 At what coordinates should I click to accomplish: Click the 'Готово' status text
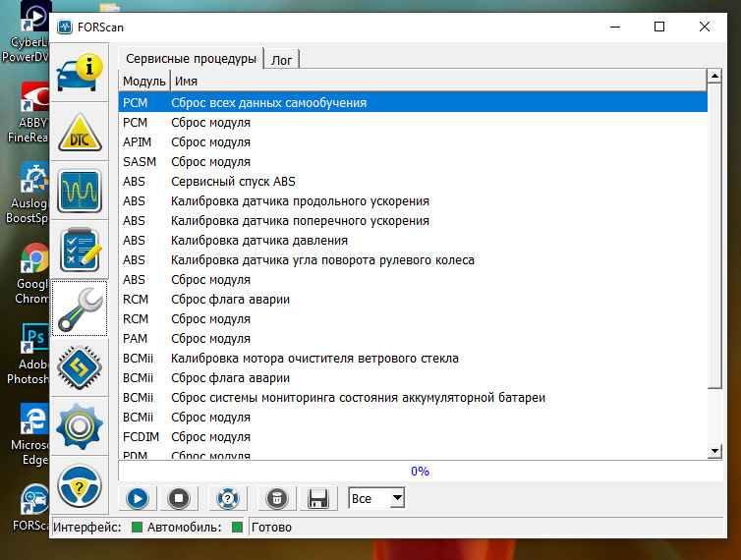point(271,527)
